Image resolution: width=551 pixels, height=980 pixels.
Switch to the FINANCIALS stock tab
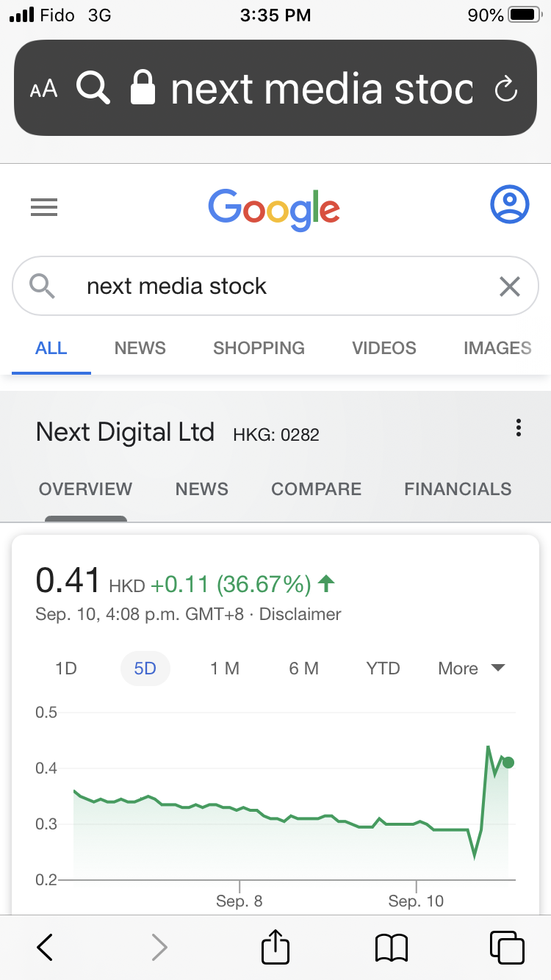pyautogui.click(x=458, y=489)
